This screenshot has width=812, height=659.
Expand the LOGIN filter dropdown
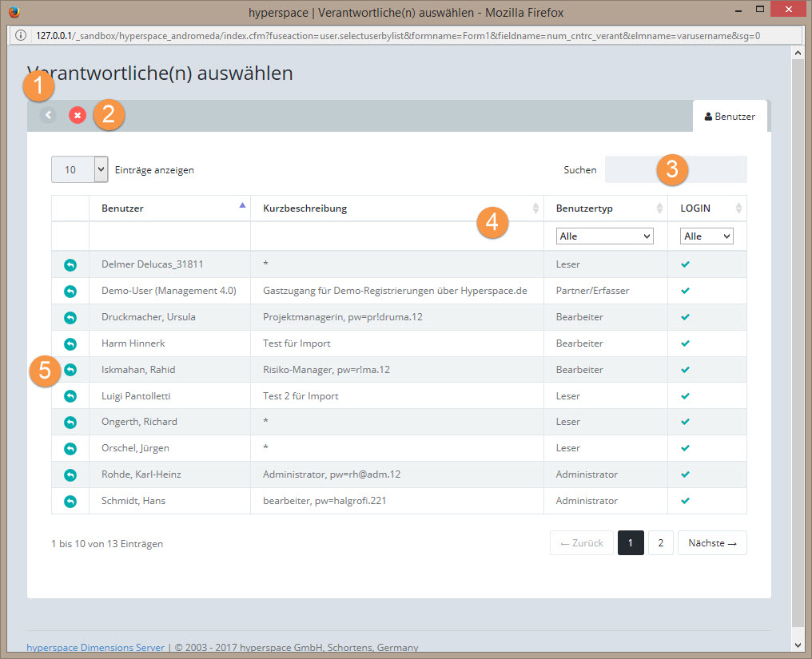click(x=706, y=236)
